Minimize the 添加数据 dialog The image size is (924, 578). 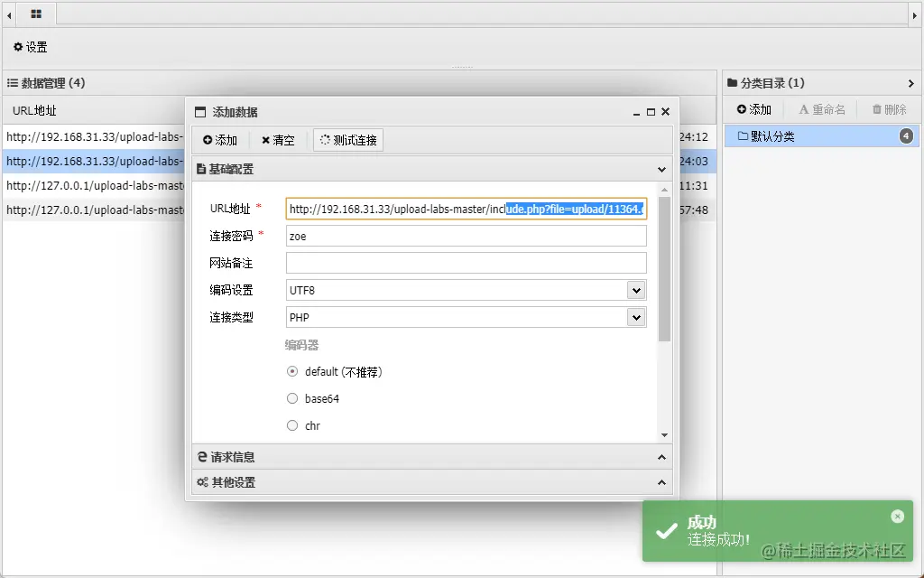[636, 112]
